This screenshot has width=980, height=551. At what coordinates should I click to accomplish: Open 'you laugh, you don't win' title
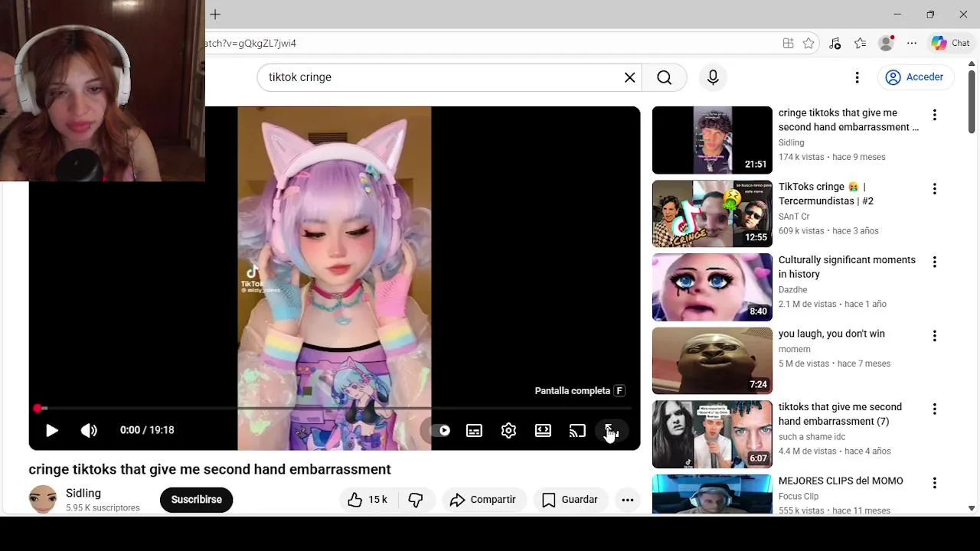click(831, 334)
